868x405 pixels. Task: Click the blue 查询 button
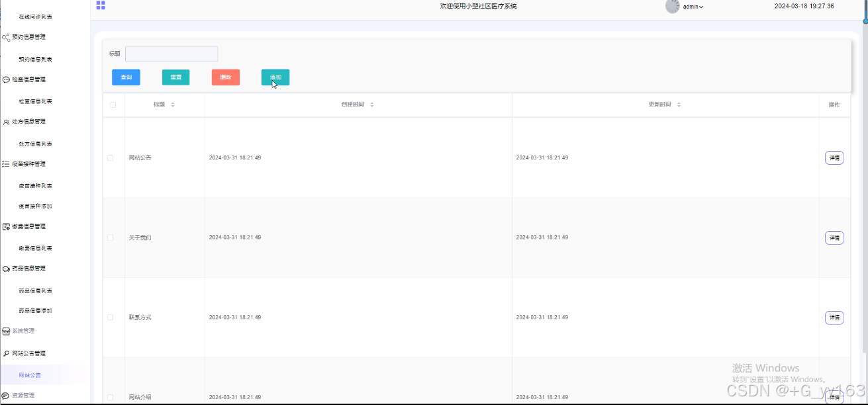(126, 77)
